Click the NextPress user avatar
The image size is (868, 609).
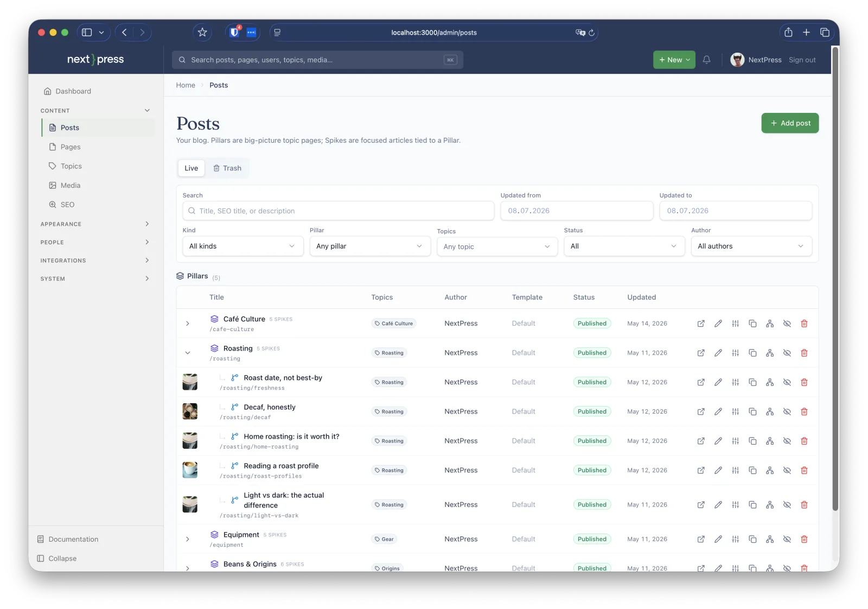tap(737, 60)
